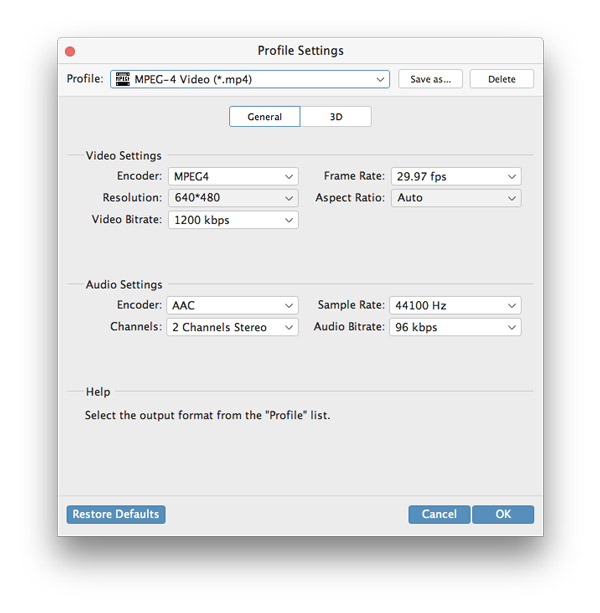The width and height of the screenshot is (600, 613).
Task: Expand the Aspect Ratio Auto dropdown
Action: 455,198
